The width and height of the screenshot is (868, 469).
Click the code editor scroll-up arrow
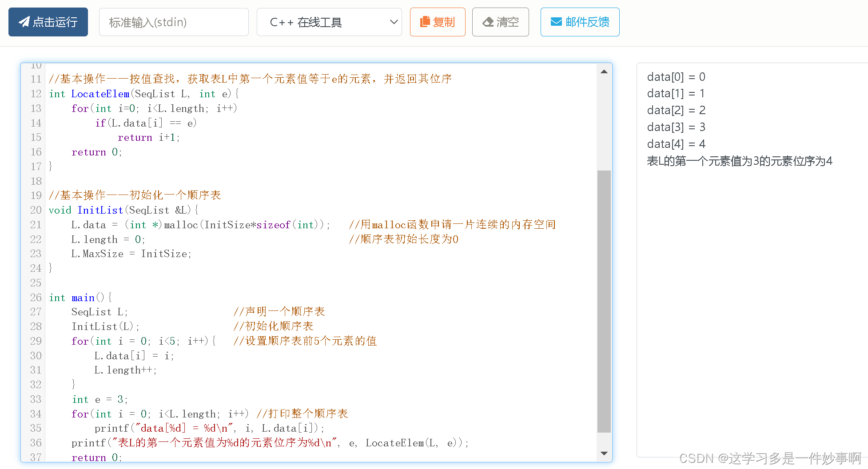[x=604, y=72]
